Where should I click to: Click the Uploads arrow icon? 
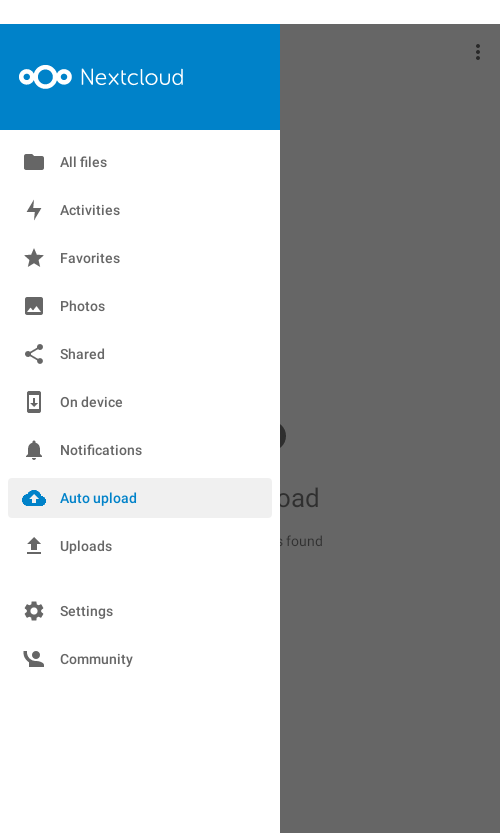[34, 546]
